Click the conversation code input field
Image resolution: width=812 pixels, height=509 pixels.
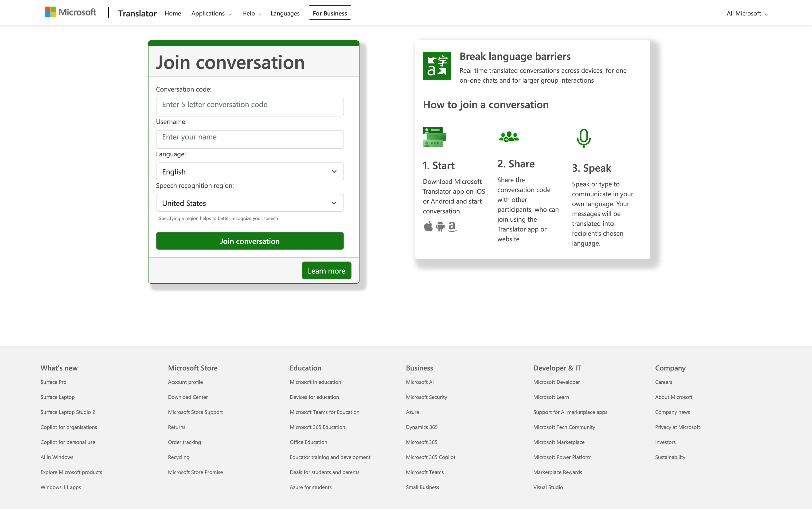(x=250, y=107)
